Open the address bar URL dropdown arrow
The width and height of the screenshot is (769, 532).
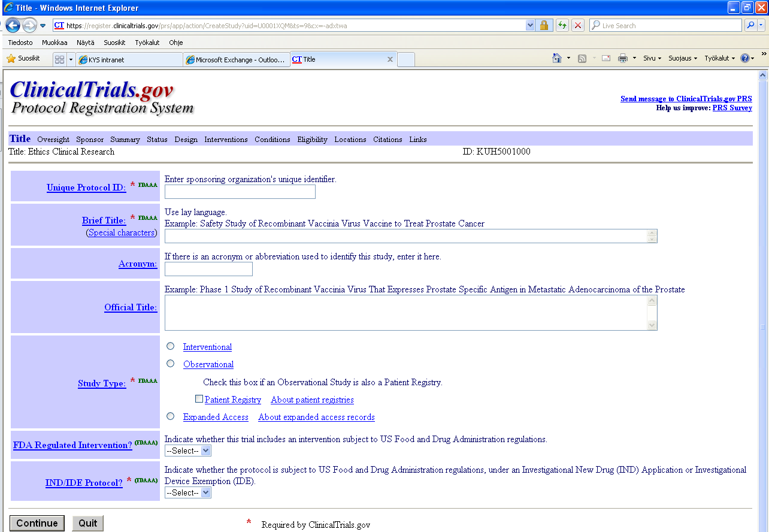pyautogui.click(x=530, y=26)
